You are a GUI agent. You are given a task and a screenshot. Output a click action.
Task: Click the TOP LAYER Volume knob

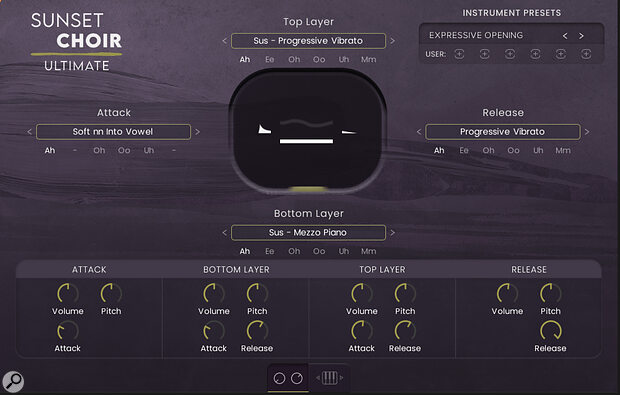362,293
